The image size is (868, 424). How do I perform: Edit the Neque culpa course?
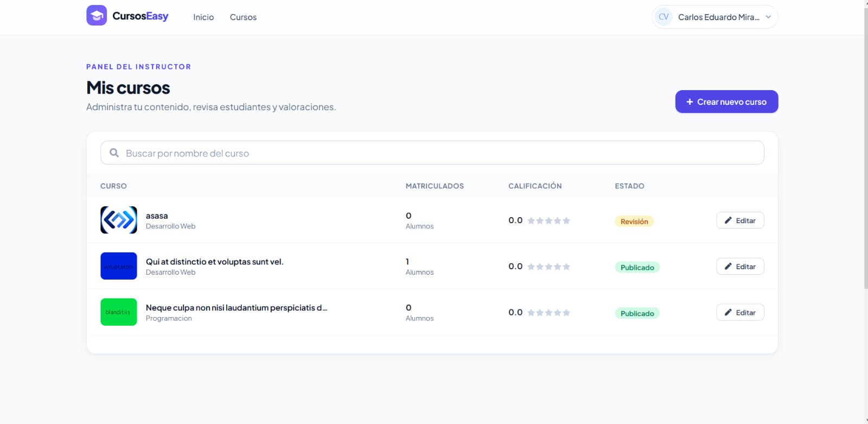(x=740, y=313)
